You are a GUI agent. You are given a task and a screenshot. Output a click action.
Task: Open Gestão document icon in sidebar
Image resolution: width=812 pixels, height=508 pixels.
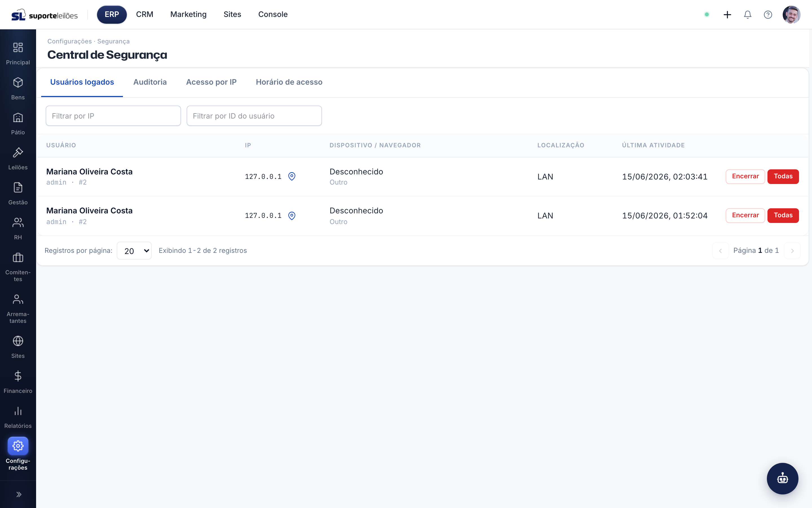[x=18, y=187]
